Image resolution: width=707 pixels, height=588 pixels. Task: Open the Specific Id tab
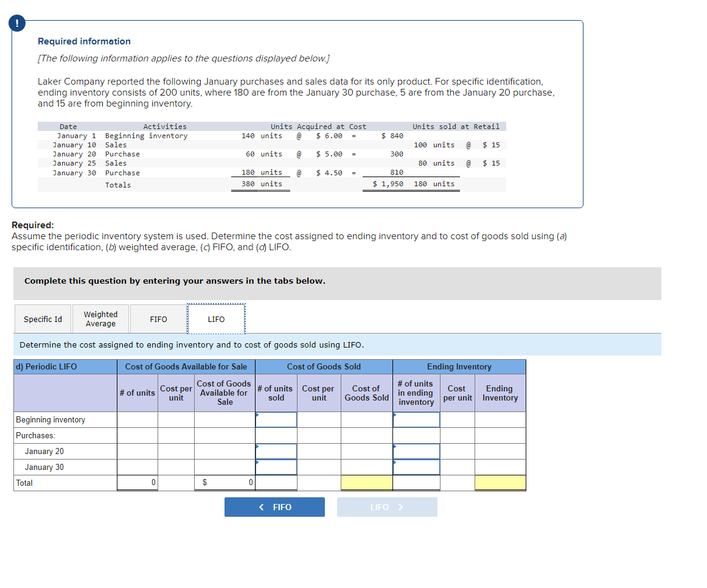point(43,319)
